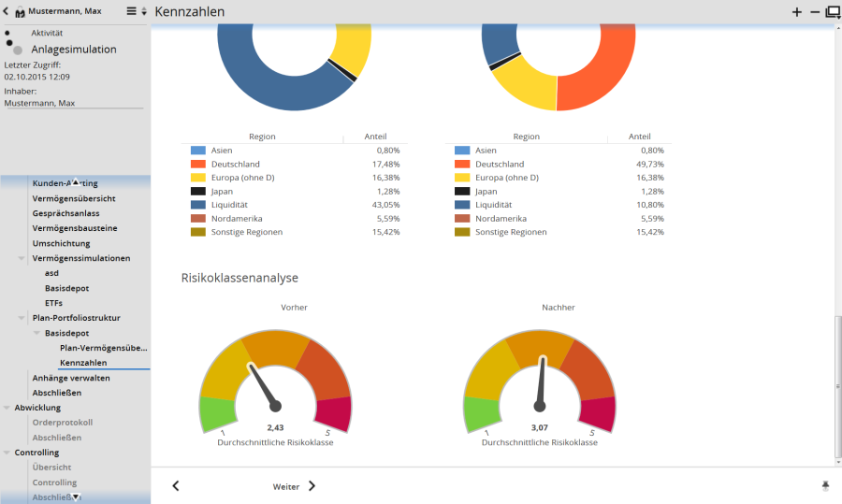
Task: Select Umschichtung in the sidebar
Action: point(61,243)
